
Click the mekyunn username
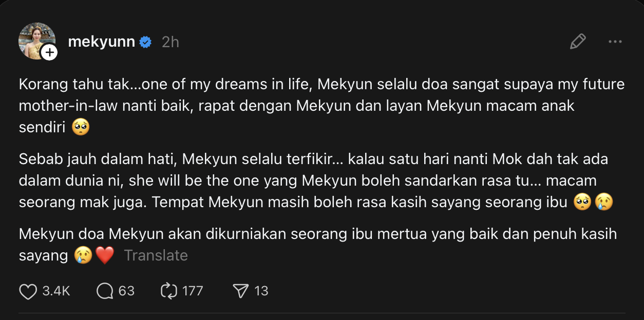tap(101, 42)
